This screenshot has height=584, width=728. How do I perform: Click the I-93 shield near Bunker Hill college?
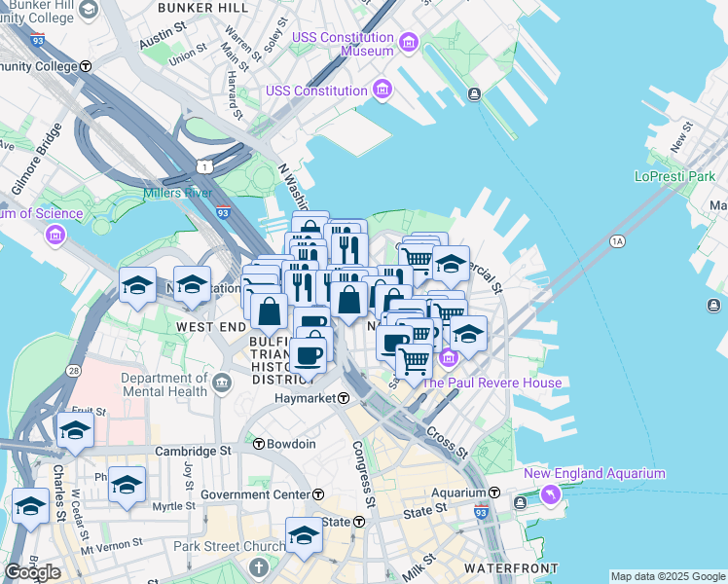click(38, 40)
